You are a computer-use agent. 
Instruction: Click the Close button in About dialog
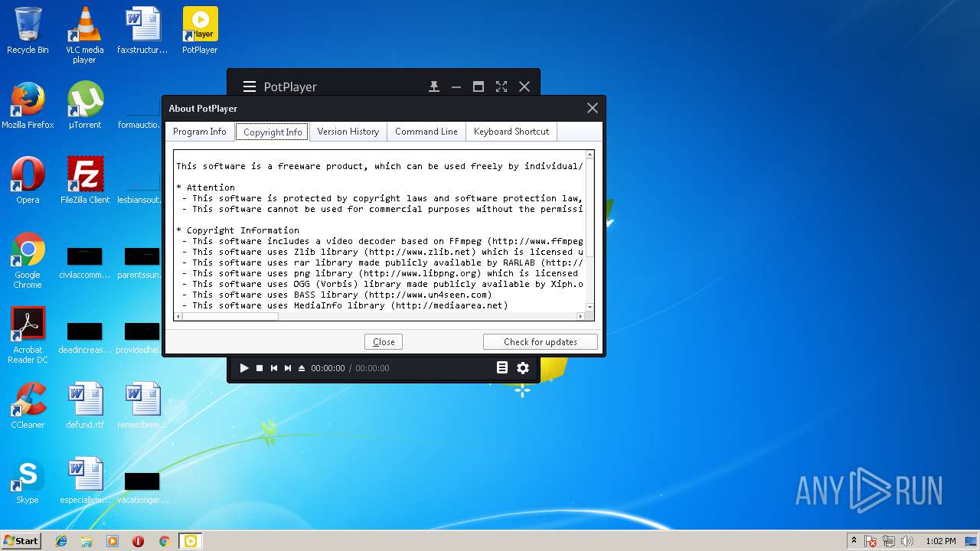(x=384, y=342)
